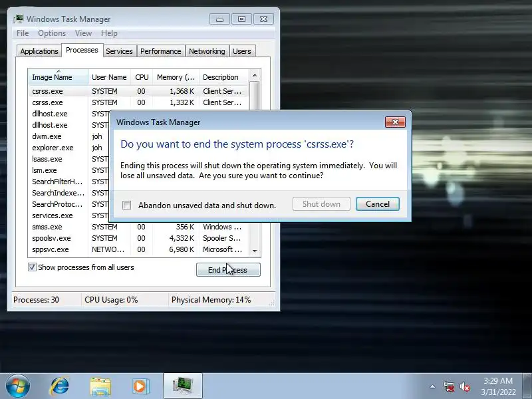Click the process list scroll up arrow
The width and height of the screenshot is (532, 399).
255,75
